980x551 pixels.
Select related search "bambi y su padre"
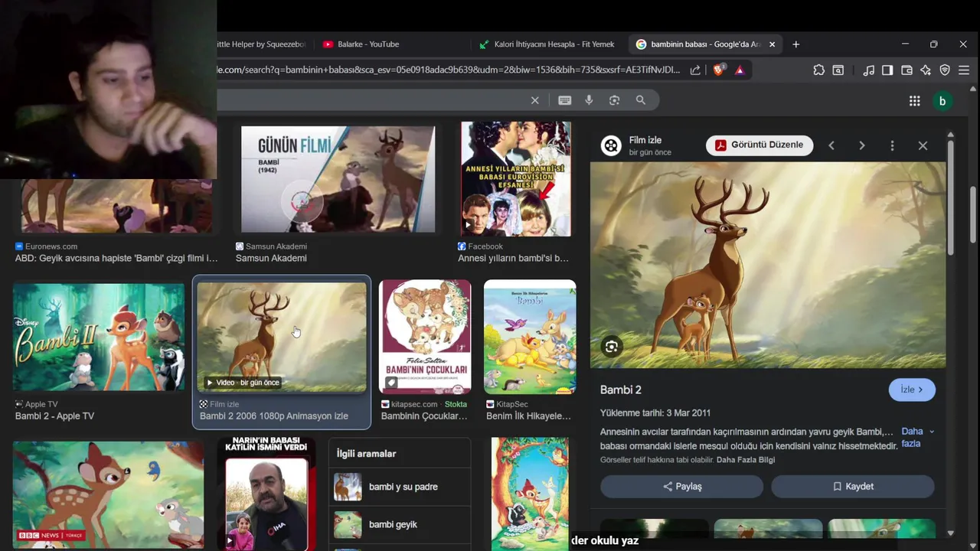click(x=400, y=487)
